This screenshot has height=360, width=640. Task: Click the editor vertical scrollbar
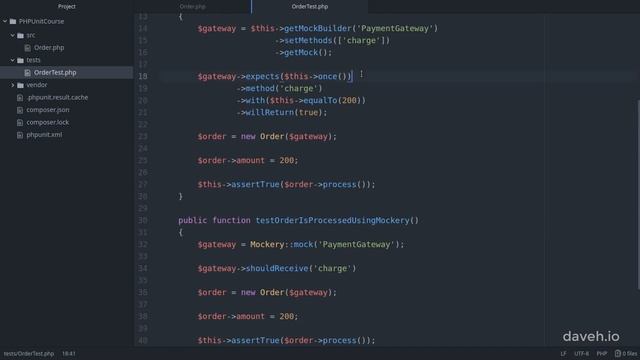638,194
